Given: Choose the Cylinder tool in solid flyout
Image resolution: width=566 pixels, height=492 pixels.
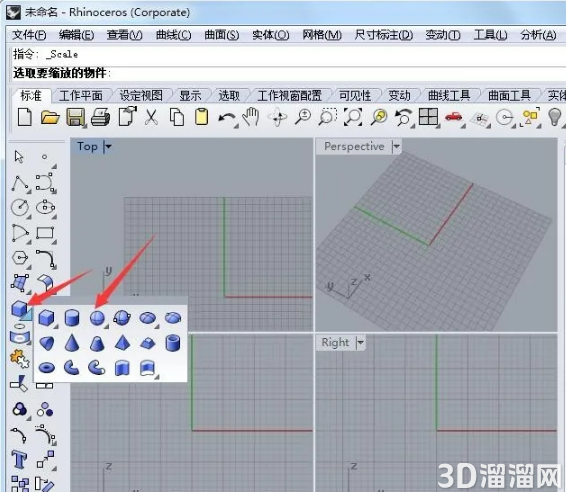Looking at the screenshot, I should coord(71,318).
